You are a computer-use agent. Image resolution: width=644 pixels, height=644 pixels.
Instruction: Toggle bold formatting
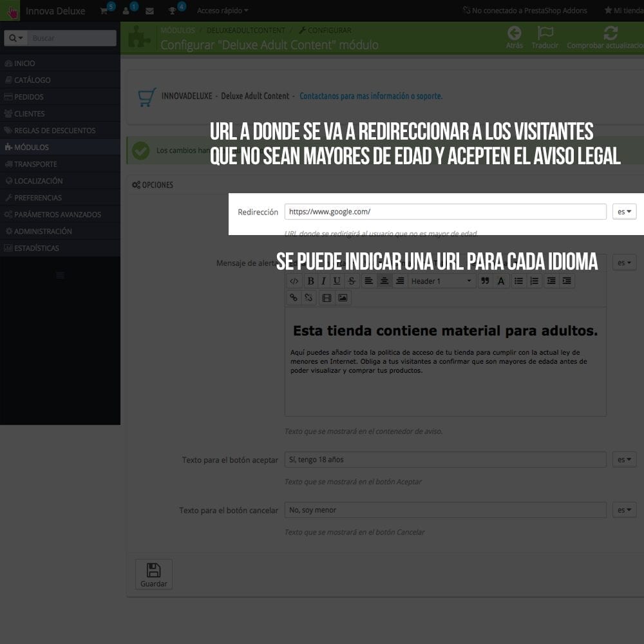[311, 281]
